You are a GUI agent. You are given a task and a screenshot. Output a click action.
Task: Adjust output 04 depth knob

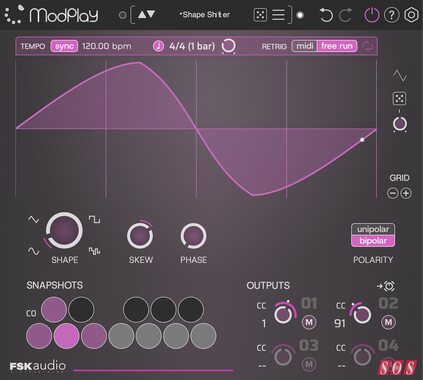[362, 356]
